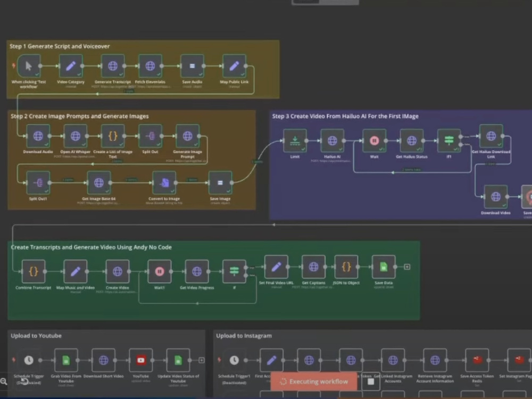Select the Download Audio node
This screenshot has height=399, width=532.
tap(38, 136)
